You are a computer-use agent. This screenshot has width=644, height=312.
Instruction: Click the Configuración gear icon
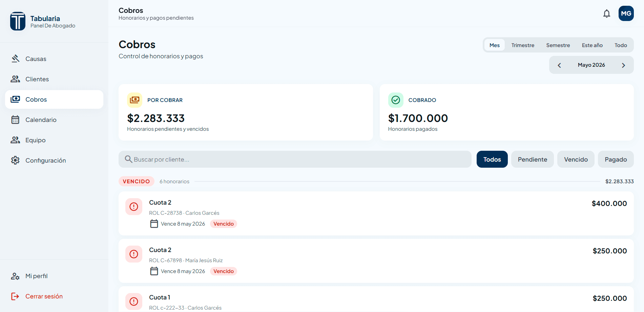tap(15, 160)
